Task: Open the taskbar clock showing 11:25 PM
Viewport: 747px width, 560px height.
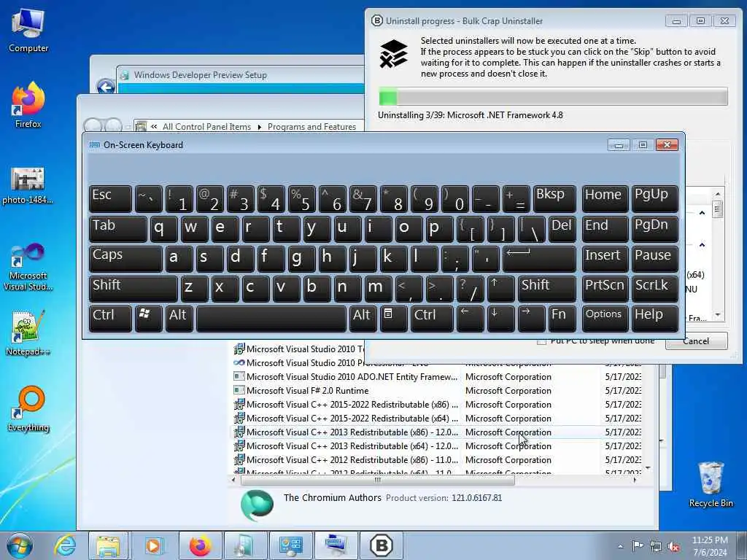Action: (x=710, y=546)
